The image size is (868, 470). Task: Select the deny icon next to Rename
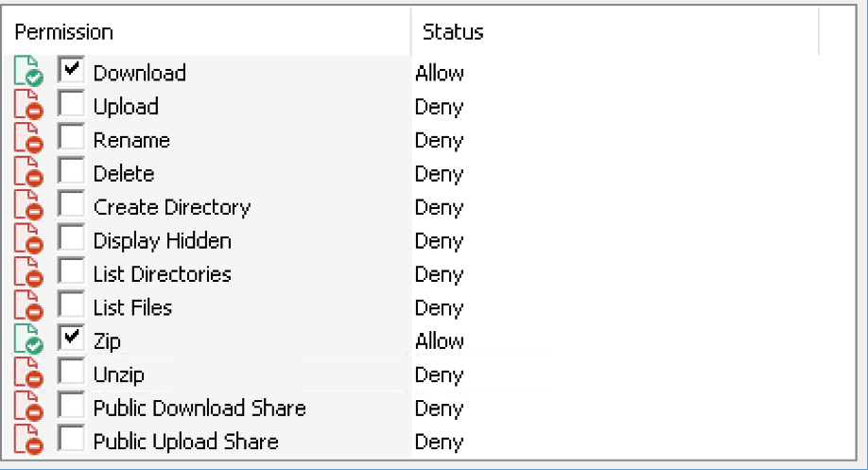pyautogui.click(x=28, y=138)
